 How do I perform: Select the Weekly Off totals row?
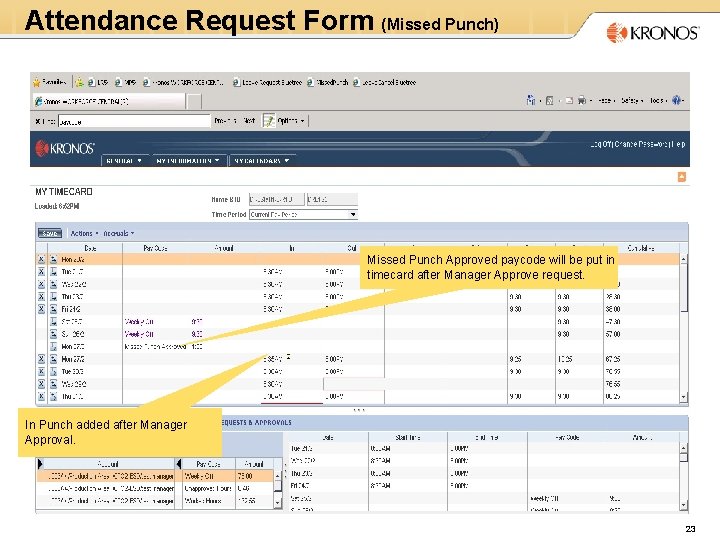pos(155,476)
